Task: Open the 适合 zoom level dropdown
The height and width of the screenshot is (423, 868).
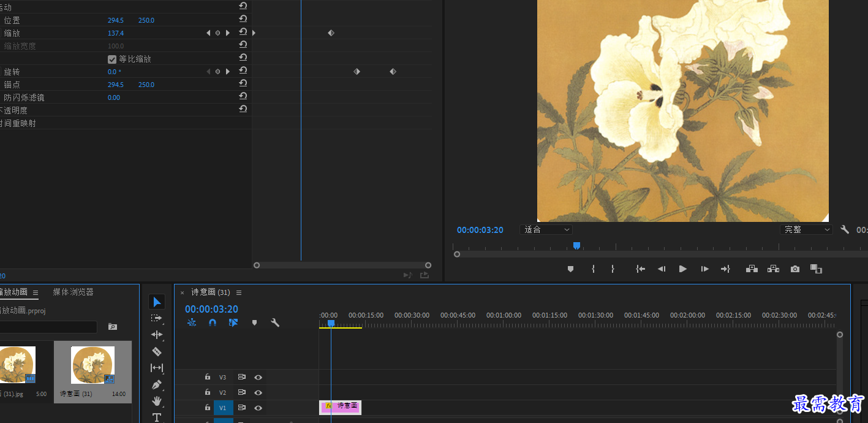Action: pos(546,229)
